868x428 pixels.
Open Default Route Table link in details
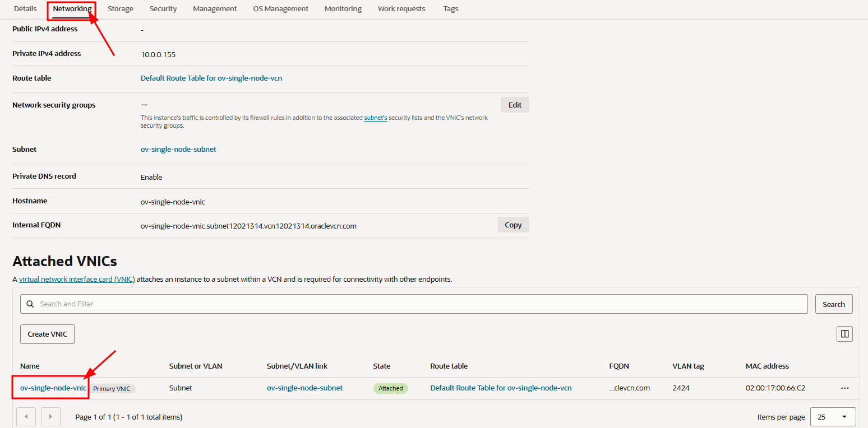click(x=211, y=78)
